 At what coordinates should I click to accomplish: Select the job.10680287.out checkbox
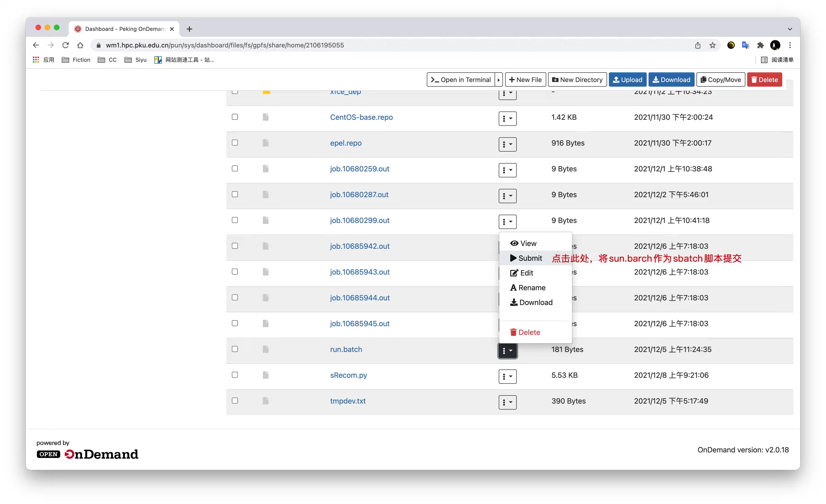(235, 194)
